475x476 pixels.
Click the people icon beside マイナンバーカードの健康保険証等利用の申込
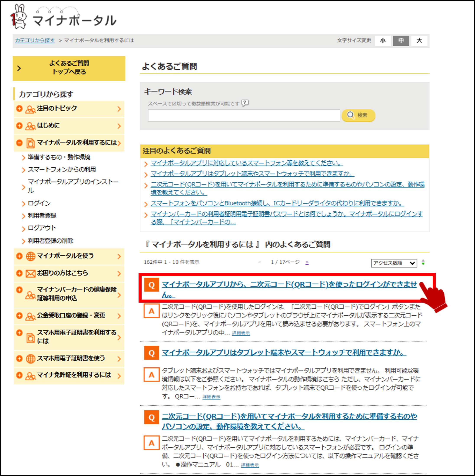30,295
